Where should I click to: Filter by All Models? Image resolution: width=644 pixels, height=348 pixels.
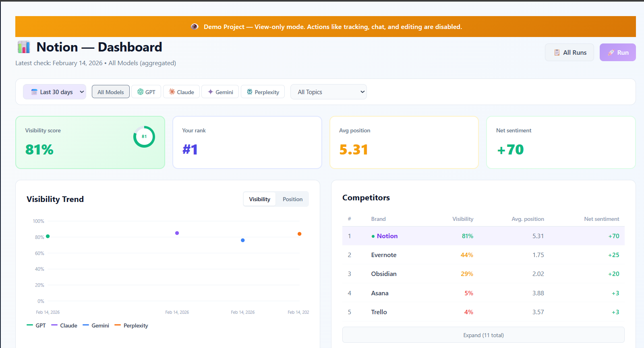(x=111, y=92)
